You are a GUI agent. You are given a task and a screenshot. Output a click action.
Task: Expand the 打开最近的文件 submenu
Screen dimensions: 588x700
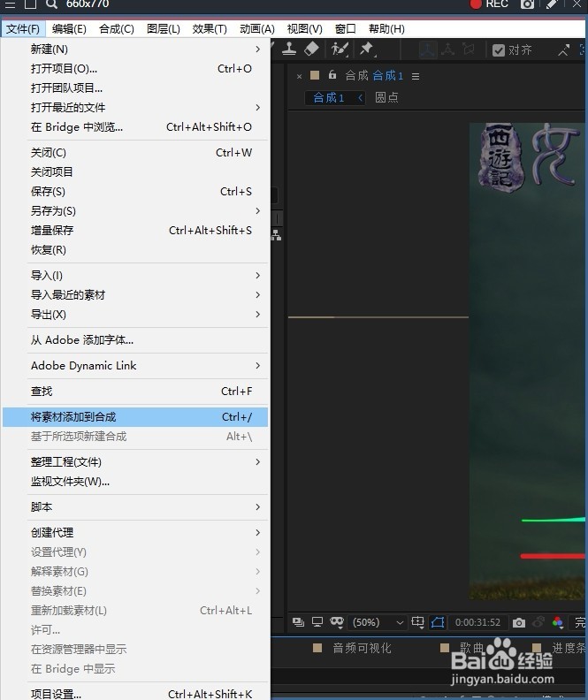click(134, 108)
